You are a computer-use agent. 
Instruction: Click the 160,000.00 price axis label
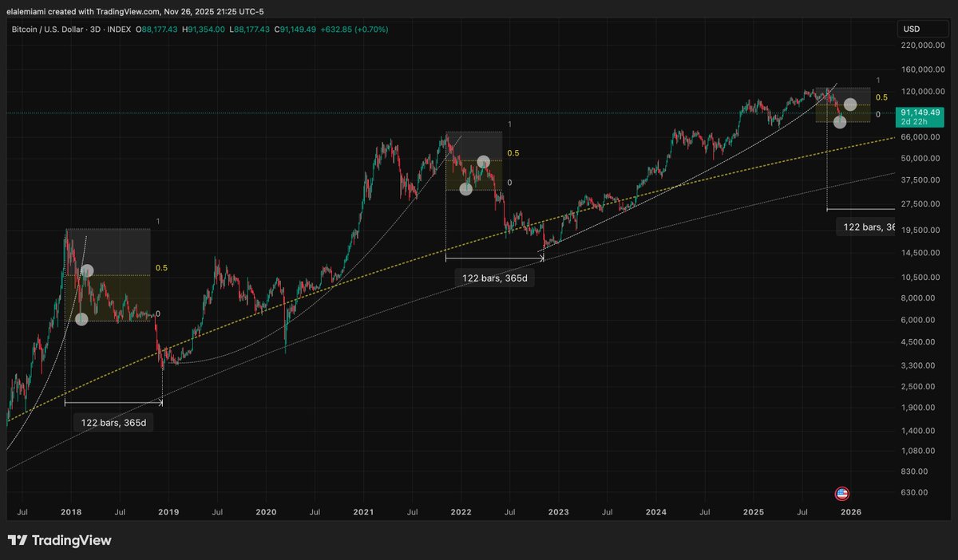pyautogui.click(x=921, y=69)
